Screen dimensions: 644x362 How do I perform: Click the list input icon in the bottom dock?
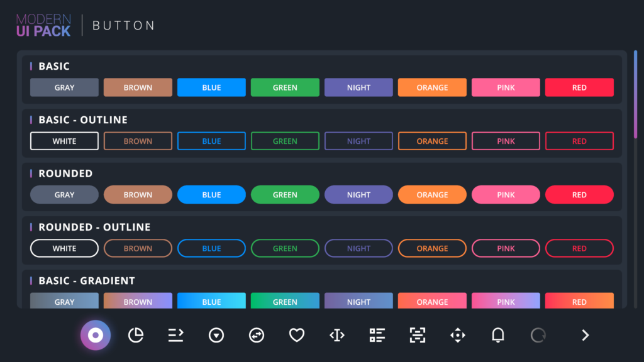[176, 335]
